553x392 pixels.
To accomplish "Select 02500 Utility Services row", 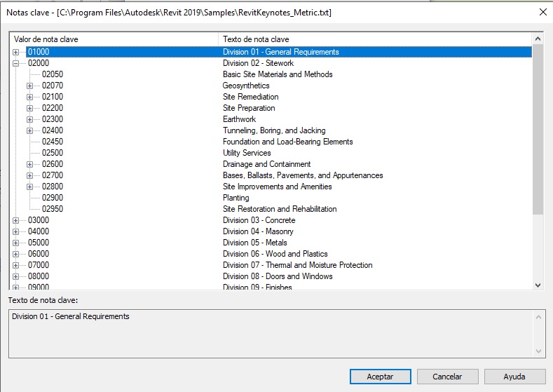I will [53, 153].
